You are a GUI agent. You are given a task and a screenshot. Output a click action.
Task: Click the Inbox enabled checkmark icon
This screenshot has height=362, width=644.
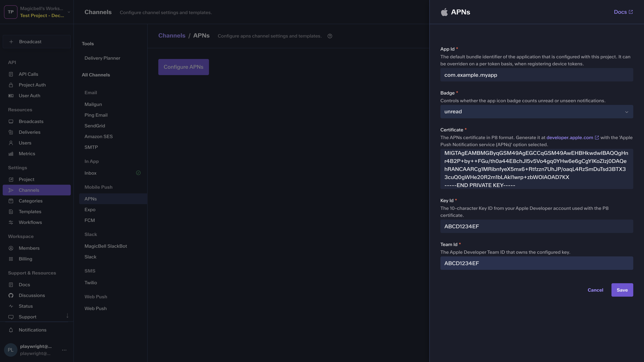(x=138, y=173)
